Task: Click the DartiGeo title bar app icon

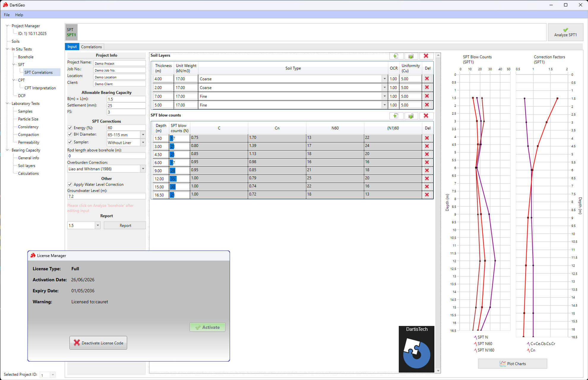Action: click(5, 5)
